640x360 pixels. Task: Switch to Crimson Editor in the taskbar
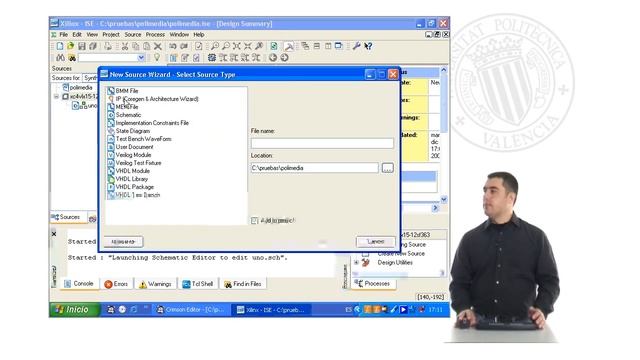pos(191,310)
